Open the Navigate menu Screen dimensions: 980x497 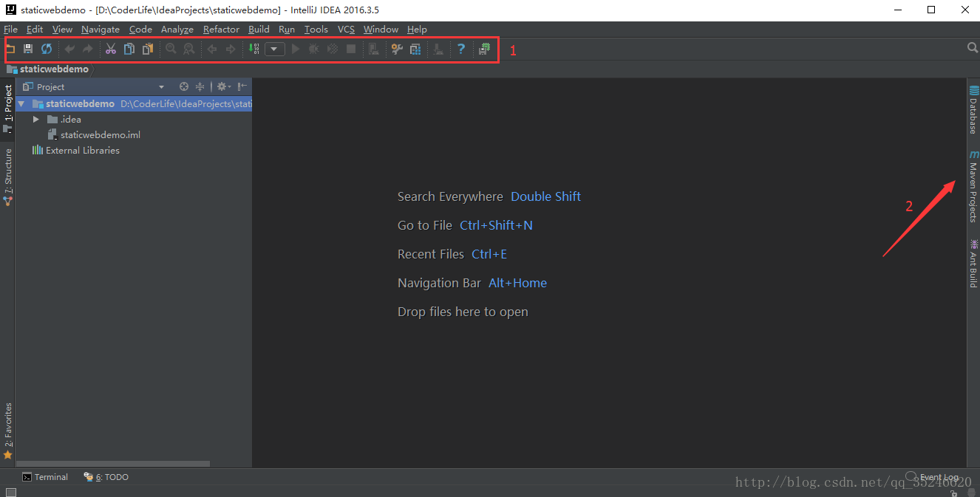click(x=101, y=30)
